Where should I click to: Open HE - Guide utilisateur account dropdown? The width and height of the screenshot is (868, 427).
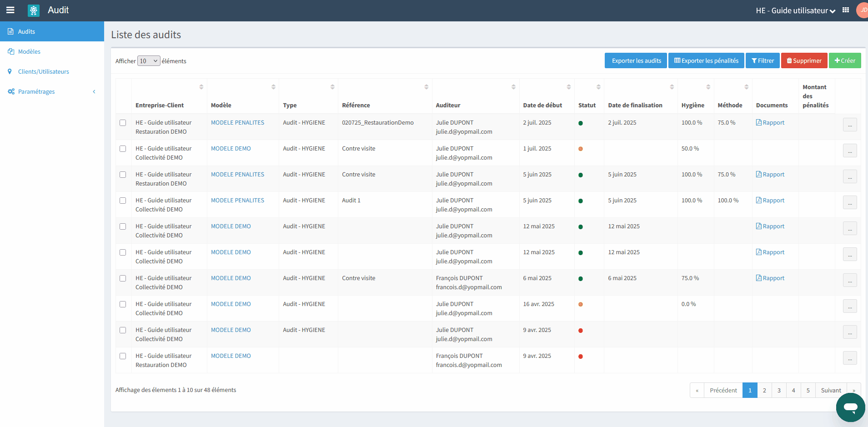[795, 10]
